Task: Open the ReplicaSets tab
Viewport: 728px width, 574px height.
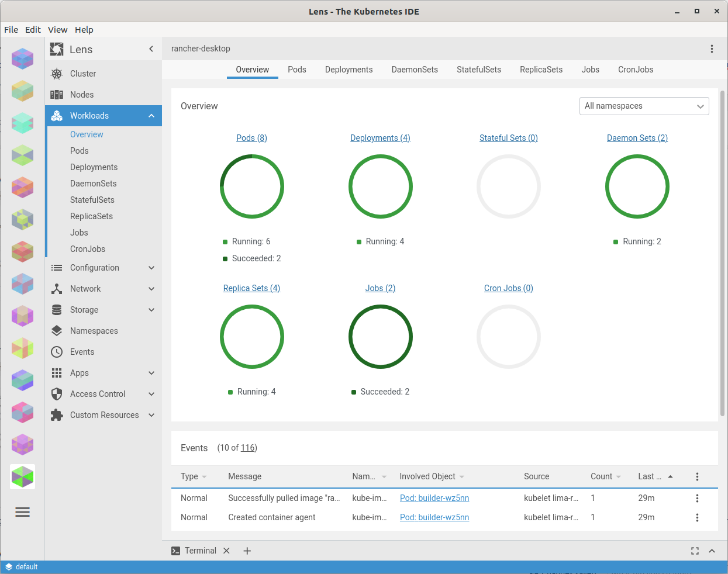Action: click(541, 70)
